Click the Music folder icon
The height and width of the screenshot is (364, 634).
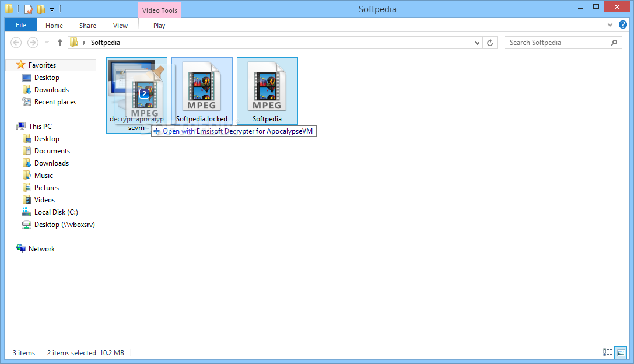tap(27, 175)
